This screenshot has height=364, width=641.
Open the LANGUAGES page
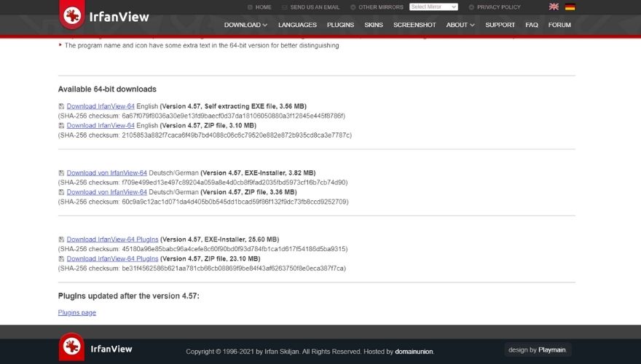tap(297, 25)
